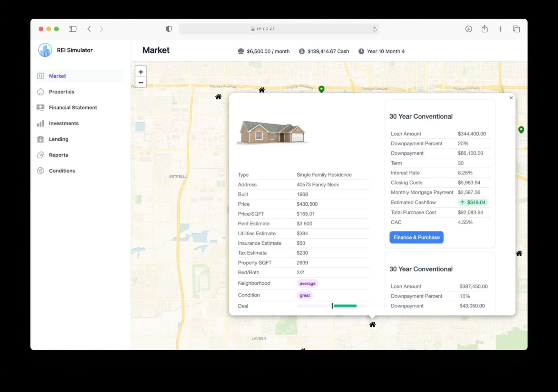Toggle the Safari sidebar button
558x392 pixels.
(72, 29)
